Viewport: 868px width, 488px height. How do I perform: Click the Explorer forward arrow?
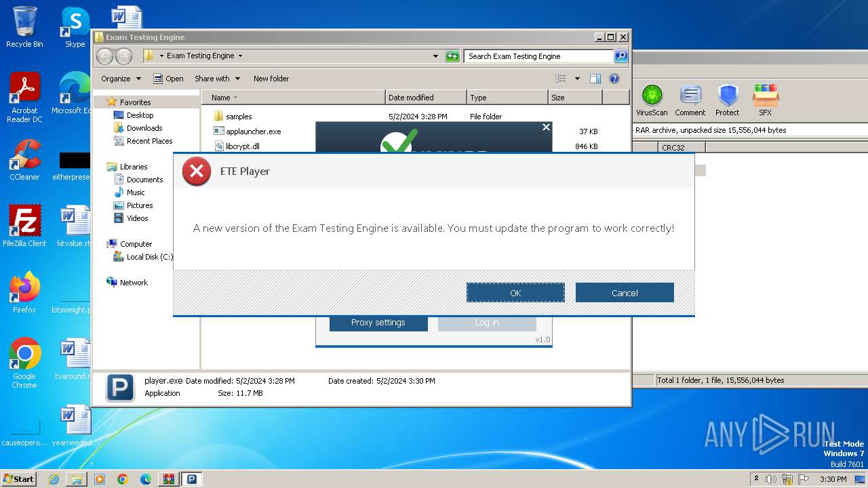(x=123, y=56)
